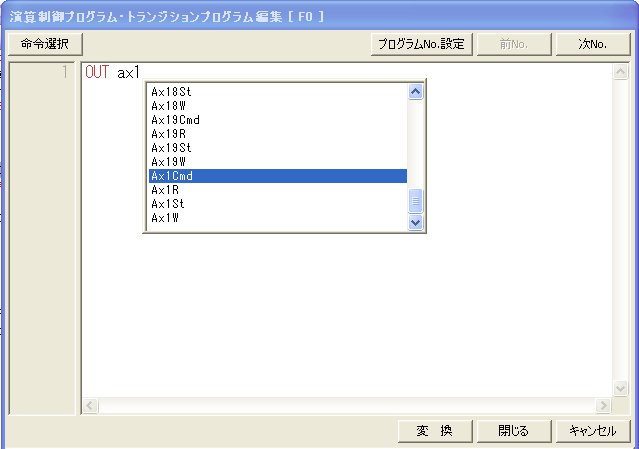
Task: Click the editor's horizontal scrollbar right arrow
Action: (603, 405)
